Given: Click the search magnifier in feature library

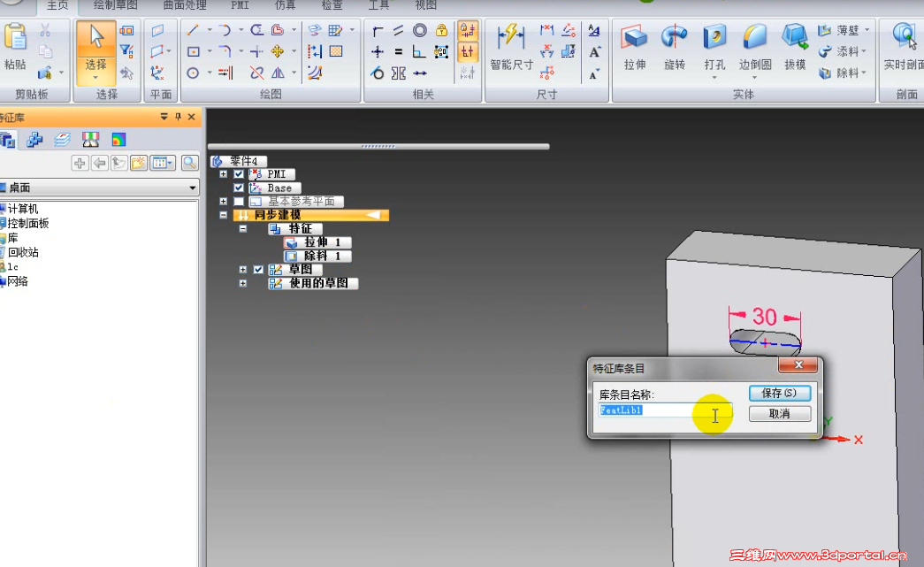Looking at the screenshot, I should 190,163.
